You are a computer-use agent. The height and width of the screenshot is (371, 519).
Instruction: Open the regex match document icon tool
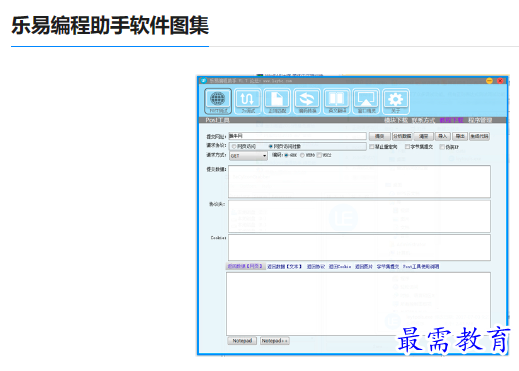click(x=277, y=101)
